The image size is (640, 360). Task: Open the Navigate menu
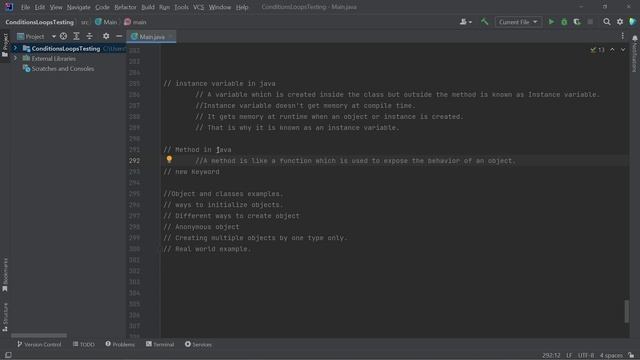[78, 7]
